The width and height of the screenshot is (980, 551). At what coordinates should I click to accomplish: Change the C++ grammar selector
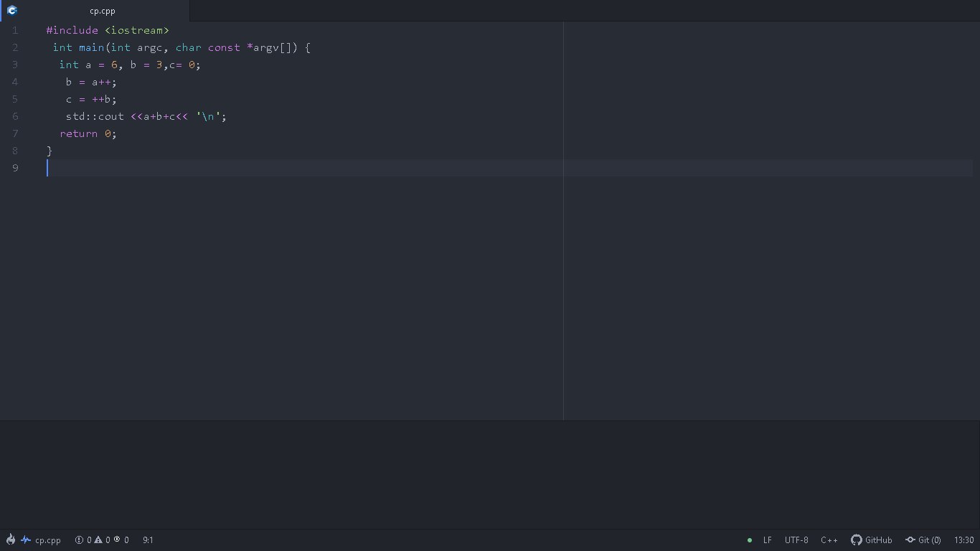[x=829, y=540]
